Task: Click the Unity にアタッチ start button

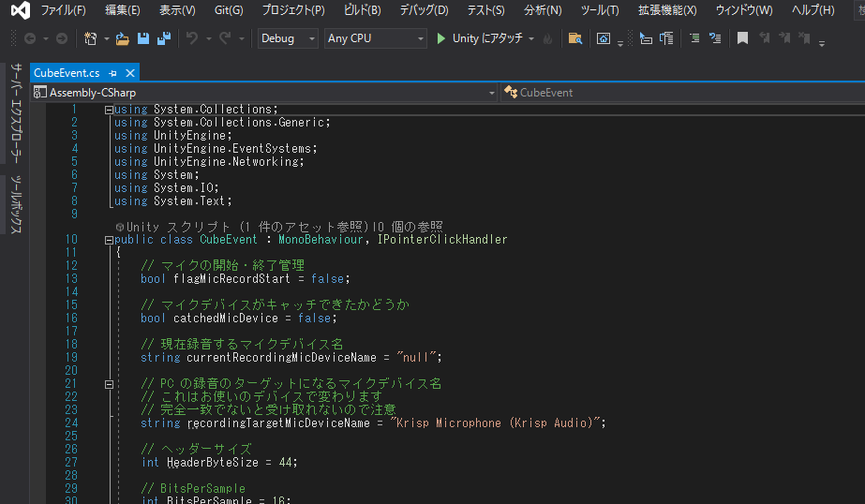Action: click(481, 38)
